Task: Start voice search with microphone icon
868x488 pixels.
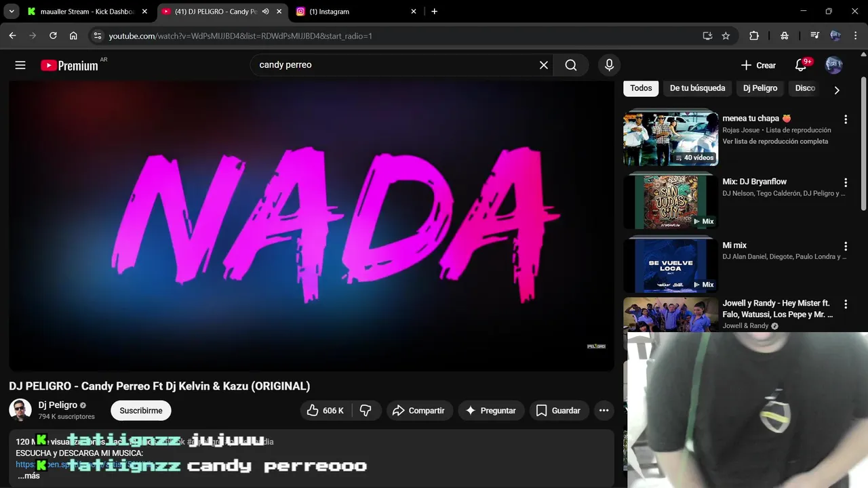Action: 609,65
